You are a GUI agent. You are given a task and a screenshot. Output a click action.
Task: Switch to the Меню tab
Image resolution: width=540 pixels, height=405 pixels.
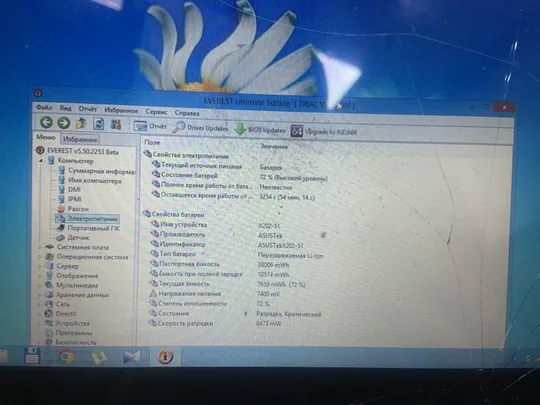[x=46, y=137]
